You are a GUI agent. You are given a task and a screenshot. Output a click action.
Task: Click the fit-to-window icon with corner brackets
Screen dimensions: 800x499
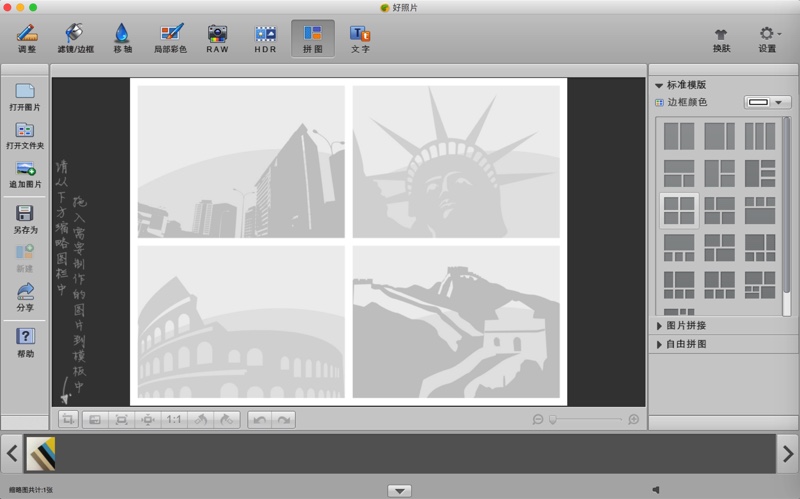click(x=121, y=419)
